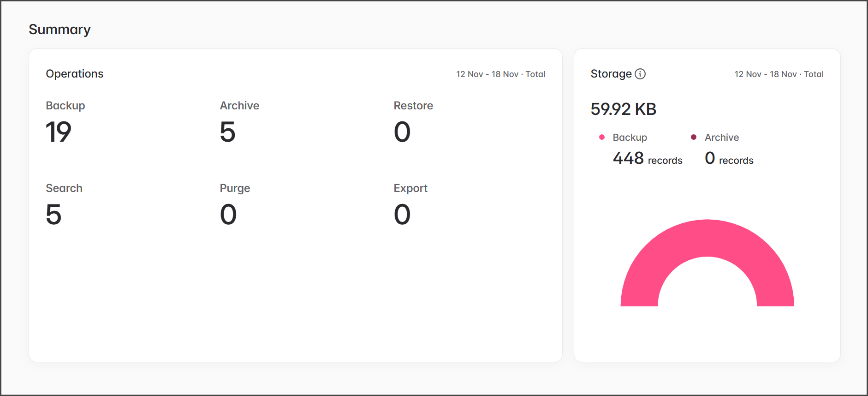Image resolution: width=868 pixels, height=396 pixels.
Task: Click the pink Backup legend dot
Action: point(602,137)
